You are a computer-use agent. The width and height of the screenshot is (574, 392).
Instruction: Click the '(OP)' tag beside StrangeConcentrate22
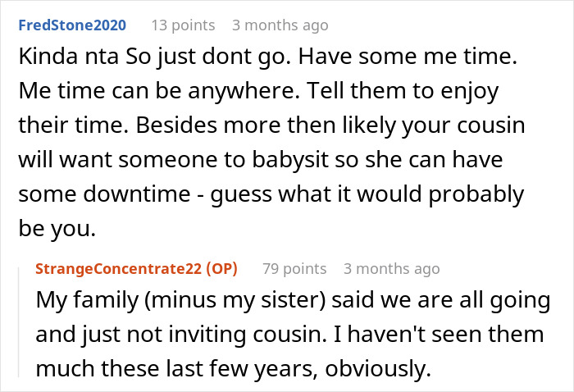(x=222, y=268)
